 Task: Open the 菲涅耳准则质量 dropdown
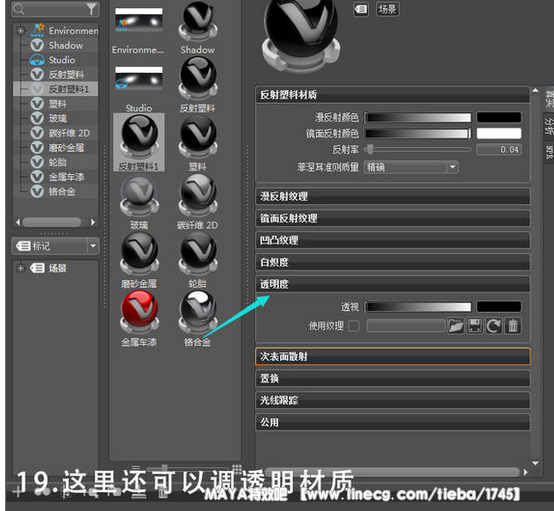point(412,167)
